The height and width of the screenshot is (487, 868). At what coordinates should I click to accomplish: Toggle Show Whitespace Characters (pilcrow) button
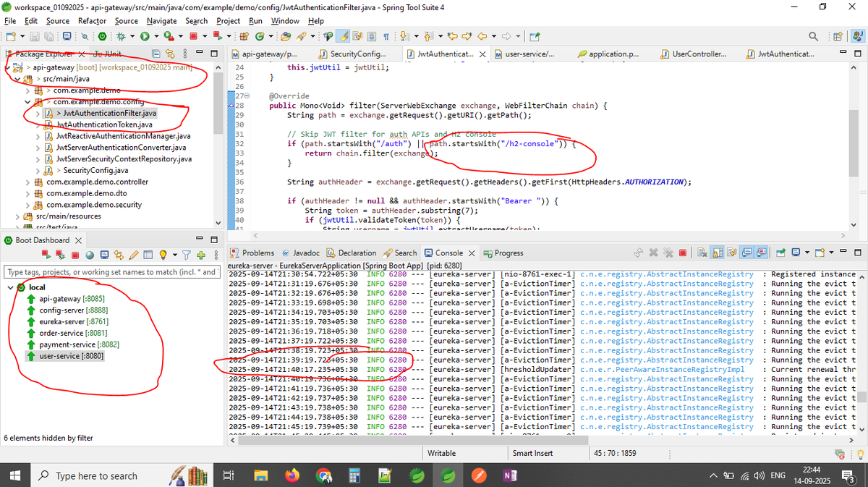[386, 36]
